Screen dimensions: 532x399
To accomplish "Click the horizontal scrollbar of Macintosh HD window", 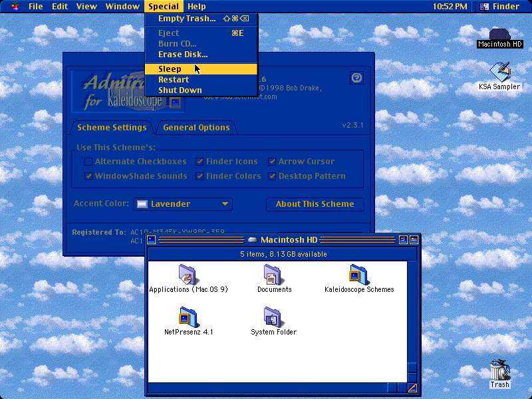I will pos(277,387).
